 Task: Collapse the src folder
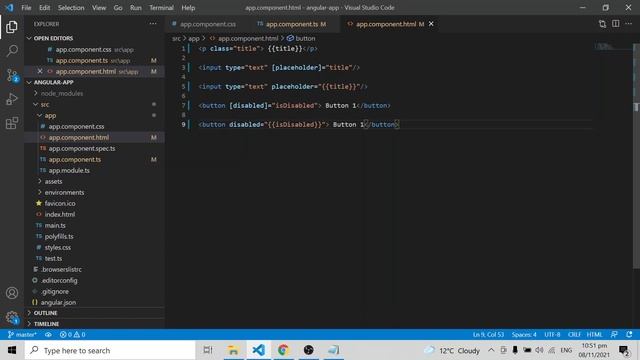point(45,104)
